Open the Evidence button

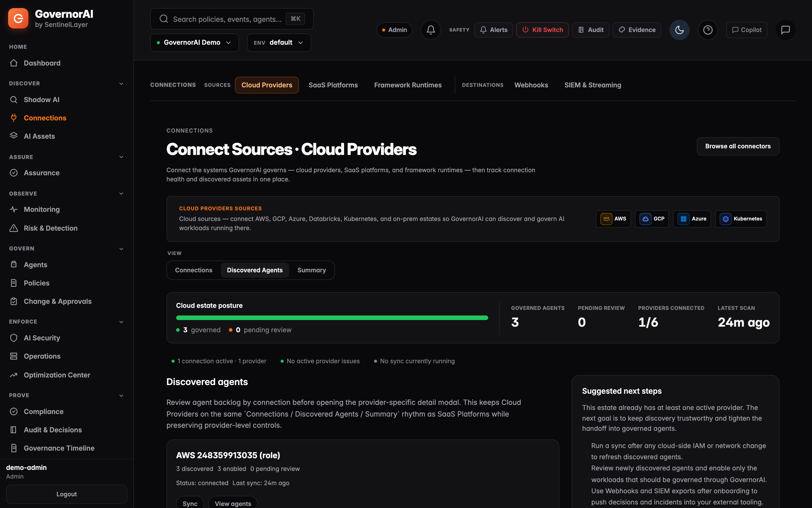636,30
